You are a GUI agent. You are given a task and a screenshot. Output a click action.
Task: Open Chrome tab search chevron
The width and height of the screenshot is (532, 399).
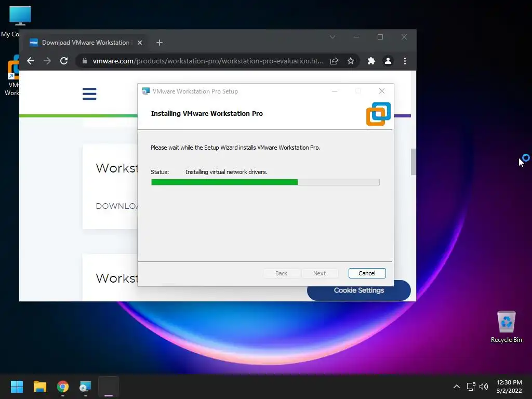click(332, 37)
